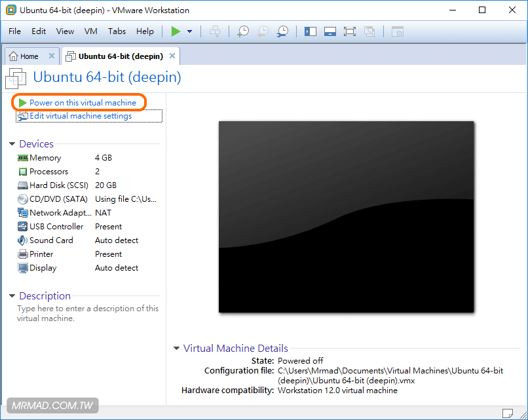This screenshot has height=420, width=528.
Task: Open Edit virtual machine settings
Action: pos(81,116)
